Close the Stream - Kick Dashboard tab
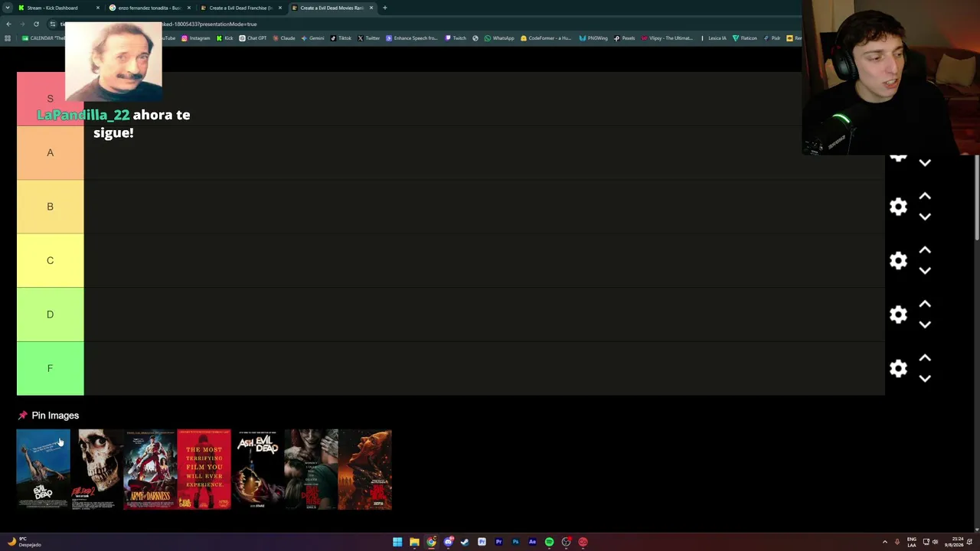980x551 pixels. [x=98, y=8]
